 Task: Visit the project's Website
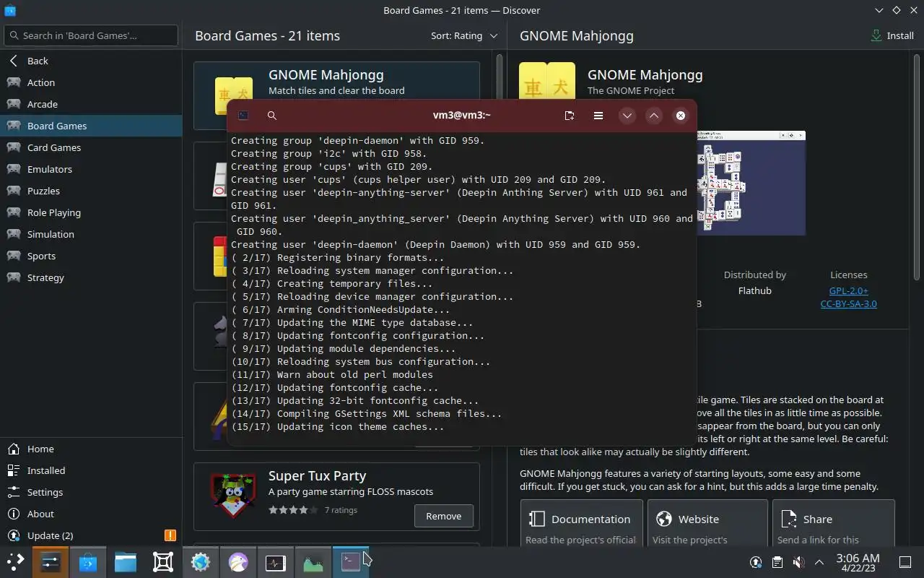coord(707,523)
